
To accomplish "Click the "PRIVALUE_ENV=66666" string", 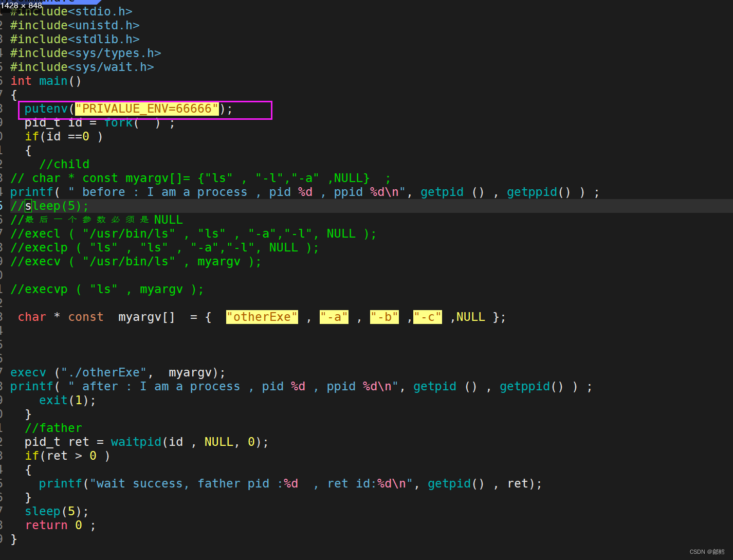I will click(147, 109).
